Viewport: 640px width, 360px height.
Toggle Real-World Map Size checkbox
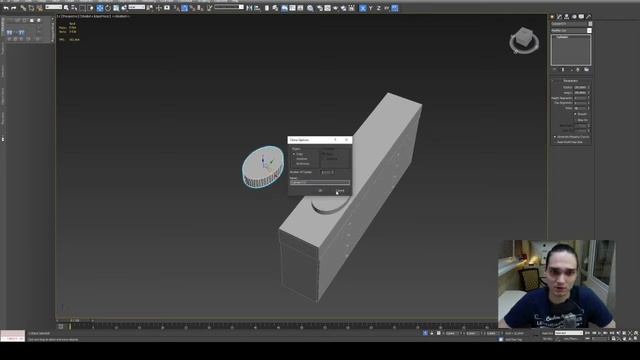(555, 142)
